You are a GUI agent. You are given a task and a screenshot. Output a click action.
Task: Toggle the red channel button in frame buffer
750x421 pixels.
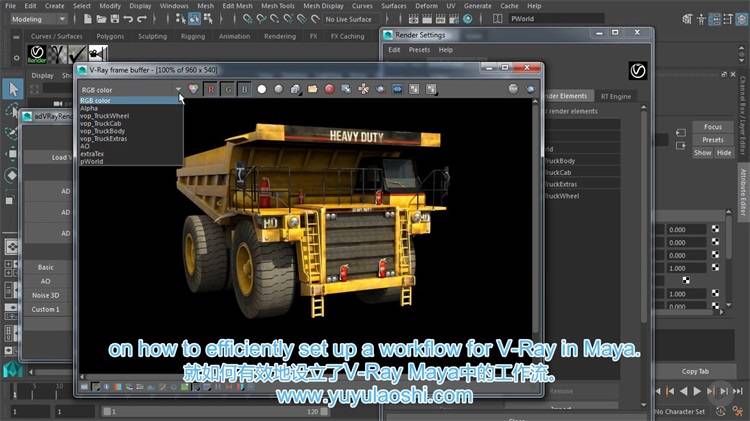[211, 89]
